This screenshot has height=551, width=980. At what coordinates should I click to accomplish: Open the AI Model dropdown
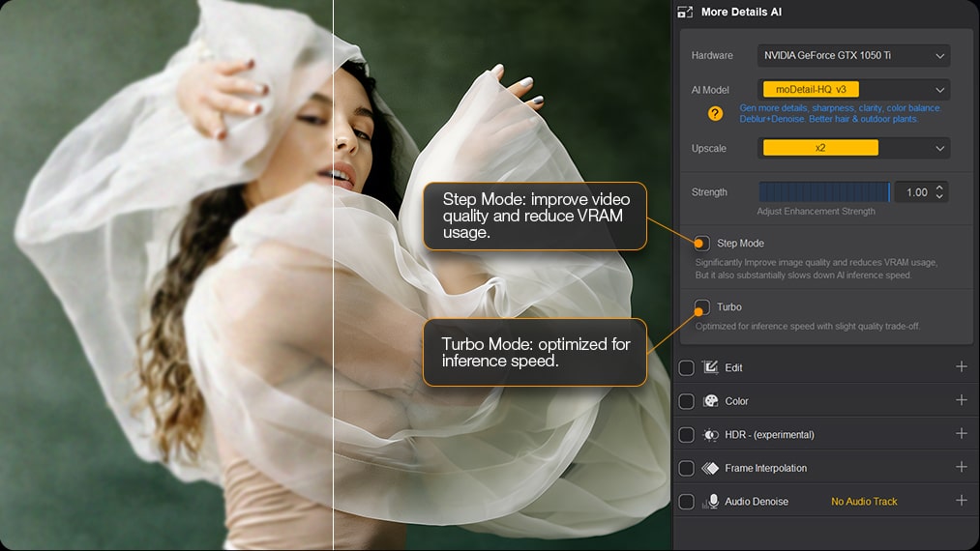(852, 90)
